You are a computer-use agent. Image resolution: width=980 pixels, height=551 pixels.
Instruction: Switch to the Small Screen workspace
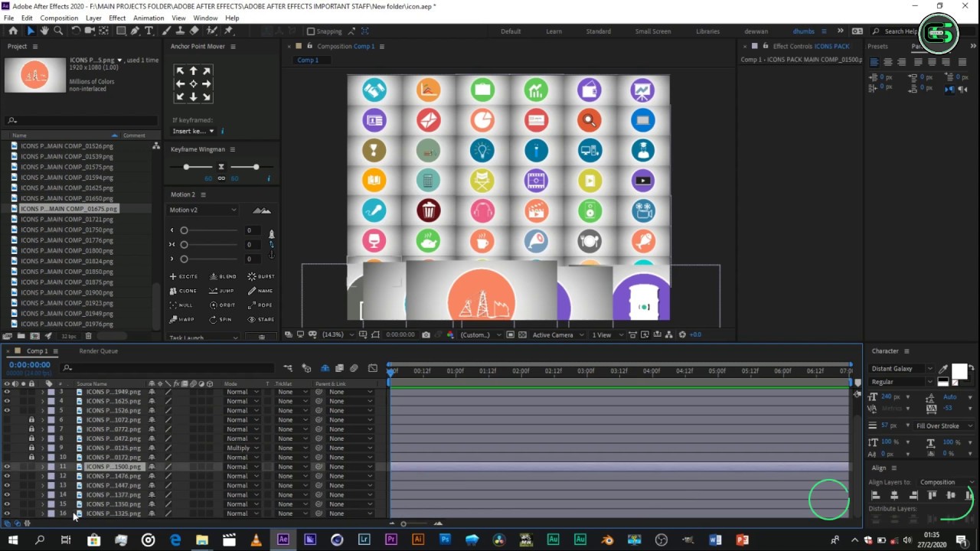653,31
